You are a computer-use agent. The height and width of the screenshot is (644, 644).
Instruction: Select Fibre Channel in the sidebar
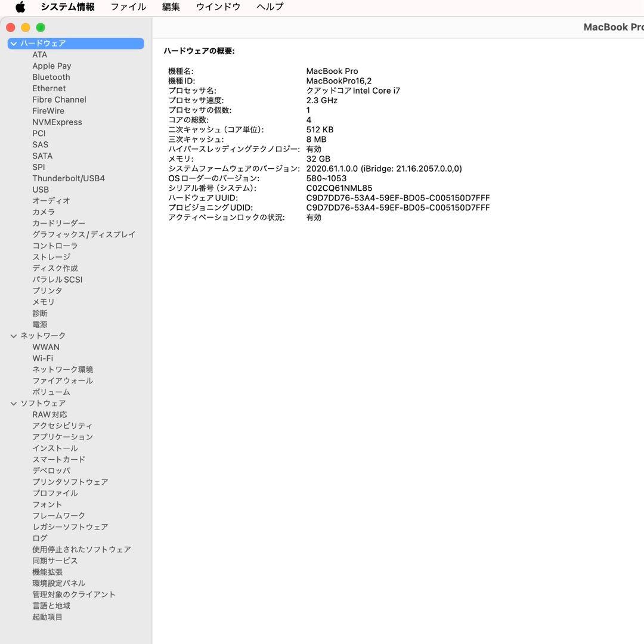59,100
